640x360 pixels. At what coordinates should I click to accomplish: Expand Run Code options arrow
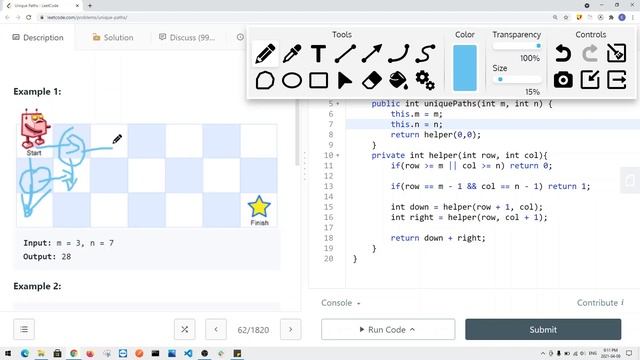(x=412, y=329)
